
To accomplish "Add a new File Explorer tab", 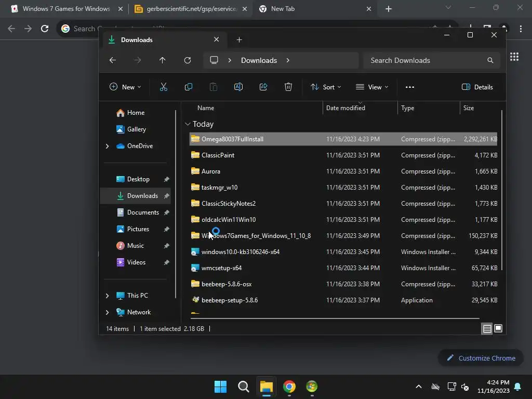I will click(239, 39).
